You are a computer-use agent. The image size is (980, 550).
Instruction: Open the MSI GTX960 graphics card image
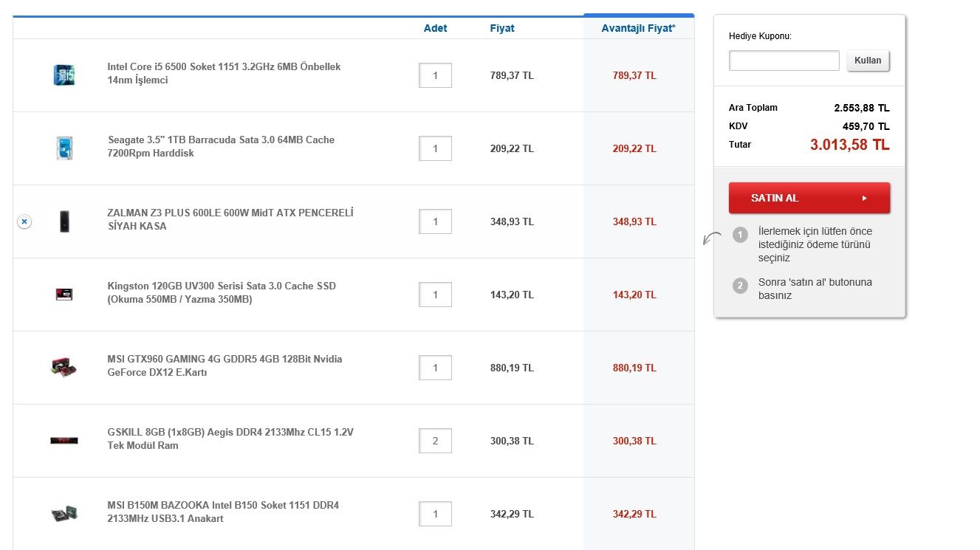(x=64, y=367)
